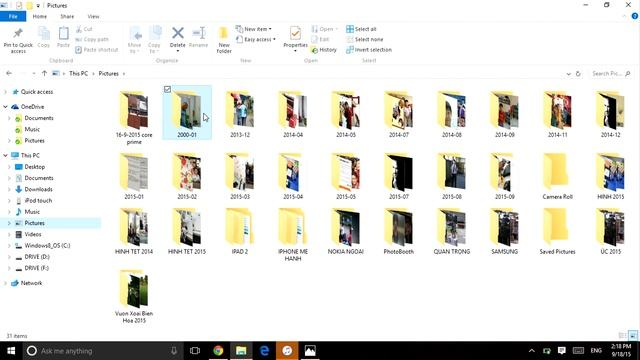
Task: Select the PhotoBooth folder
Action: coord(399,231)
